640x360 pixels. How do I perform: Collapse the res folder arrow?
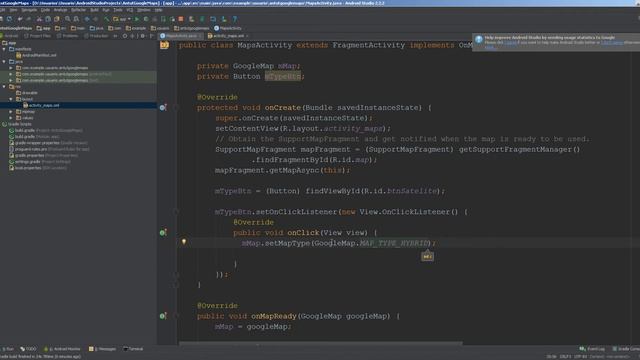[x=4, y=87]
